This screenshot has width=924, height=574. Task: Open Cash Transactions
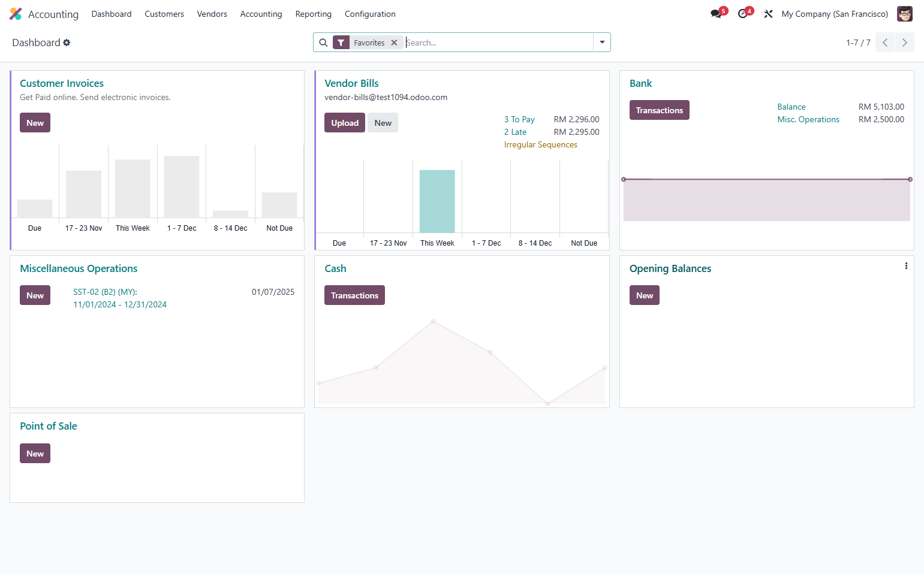tap(354, 295)
